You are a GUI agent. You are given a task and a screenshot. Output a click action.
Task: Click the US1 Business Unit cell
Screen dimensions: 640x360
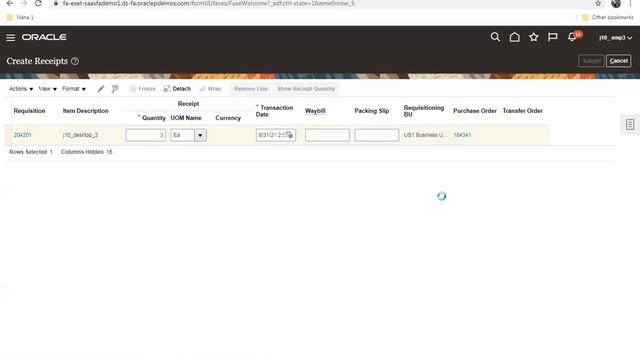pos(425,135)
